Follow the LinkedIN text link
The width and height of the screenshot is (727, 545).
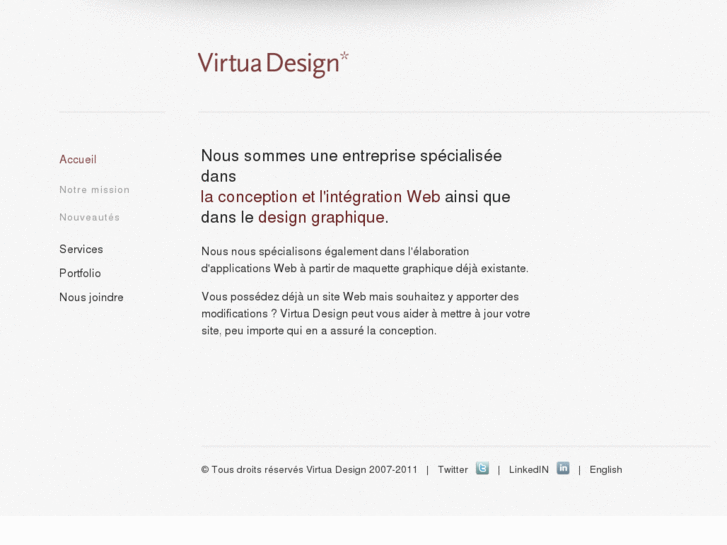(x=529, y=470)
